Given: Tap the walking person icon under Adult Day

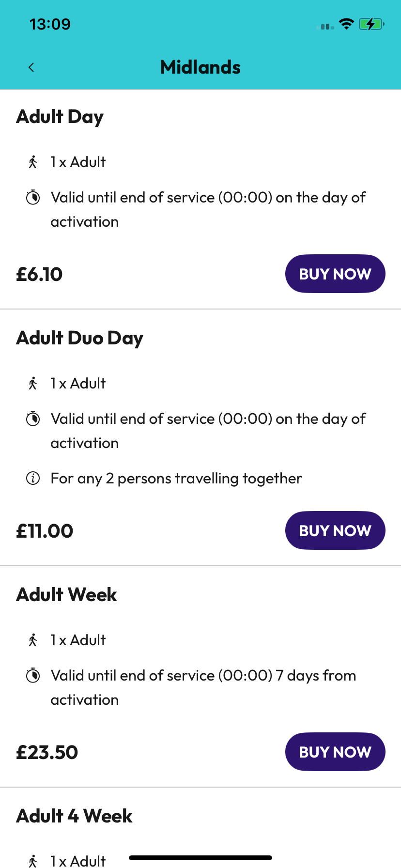Looking at the screenshot, I should [33, 162].
